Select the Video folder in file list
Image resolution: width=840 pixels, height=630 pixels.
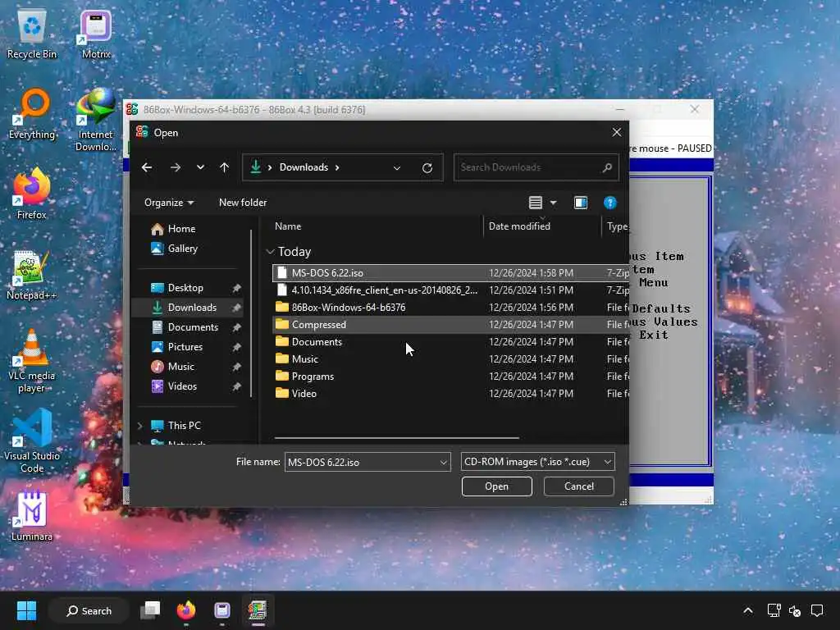pos(450,393)
